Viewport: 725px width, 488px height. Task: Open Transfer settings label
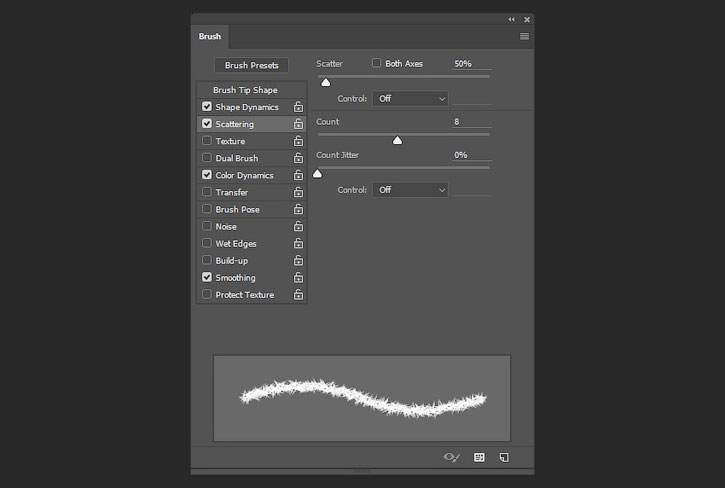(x=232, y=192)
